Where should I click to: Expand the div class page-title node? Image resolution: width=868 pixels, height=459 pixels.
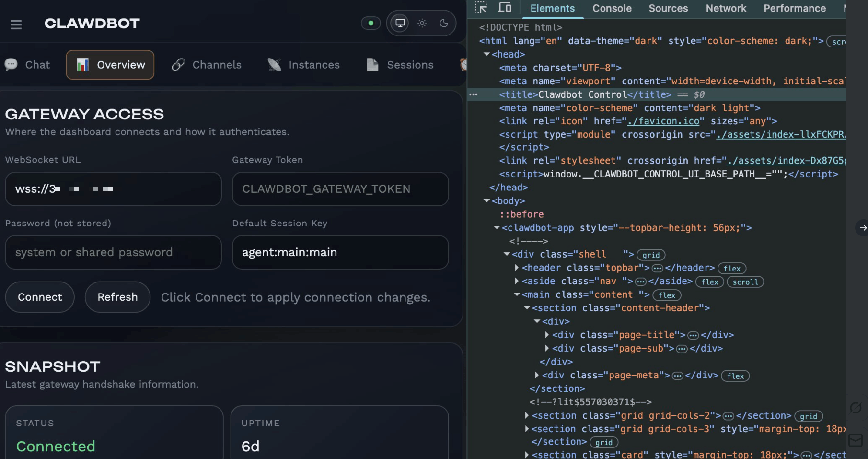(x=547, y=335)
